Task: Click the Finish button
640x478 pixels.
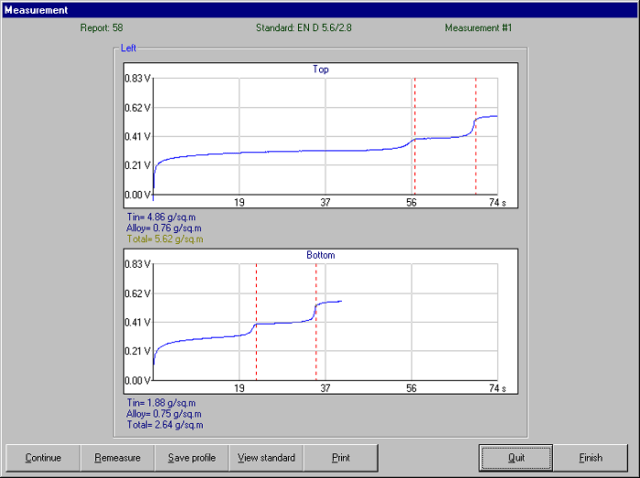Action: pyautogui.click(x=591, y=458)
